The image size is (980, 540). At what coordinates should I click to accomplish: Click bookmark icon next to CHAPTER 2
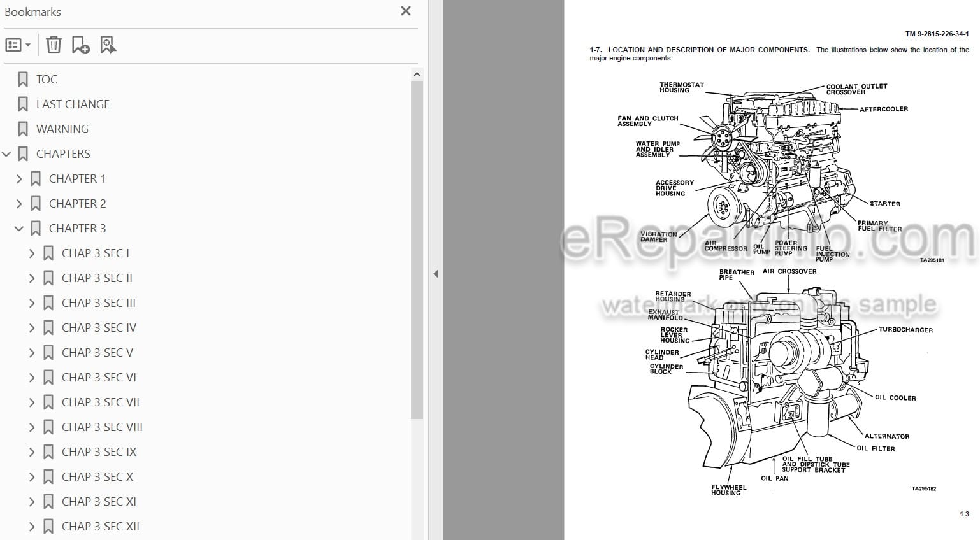[36, 204]
